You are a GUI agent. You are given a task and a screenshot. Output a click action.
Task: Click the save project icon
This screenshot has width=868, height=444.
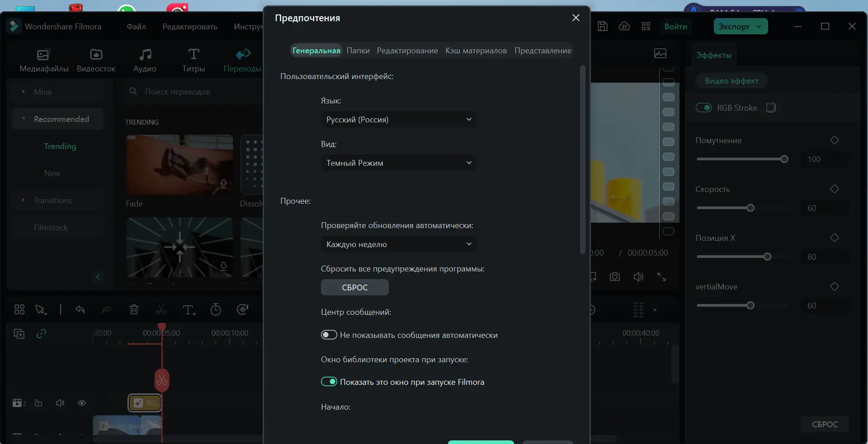tap(603, 26)
